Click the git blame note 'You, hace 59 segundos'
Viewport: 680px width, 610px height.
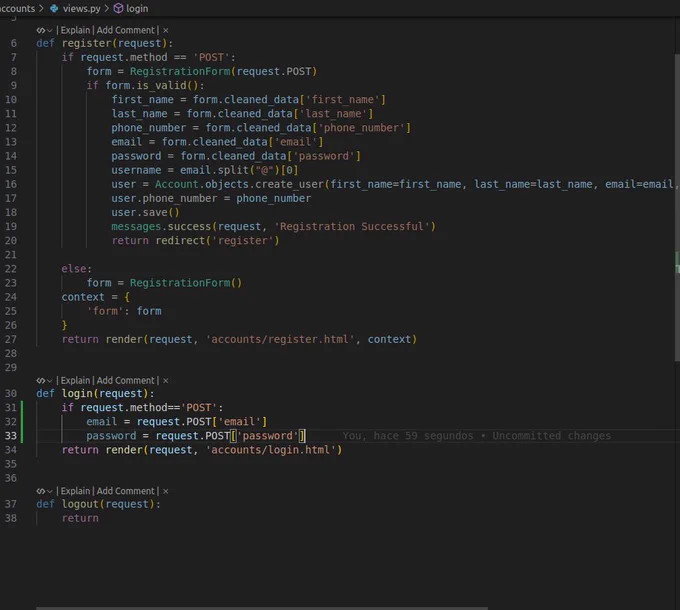point(408,436)
